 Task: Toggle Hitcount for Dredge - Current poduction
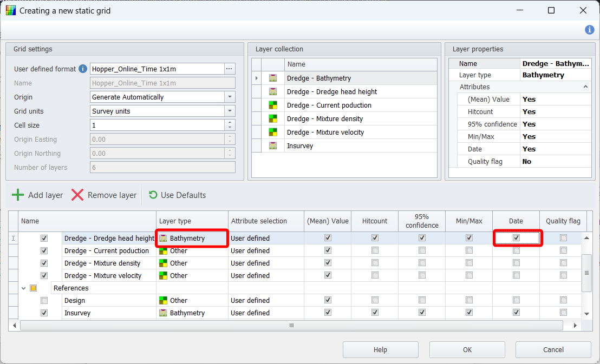375,251
